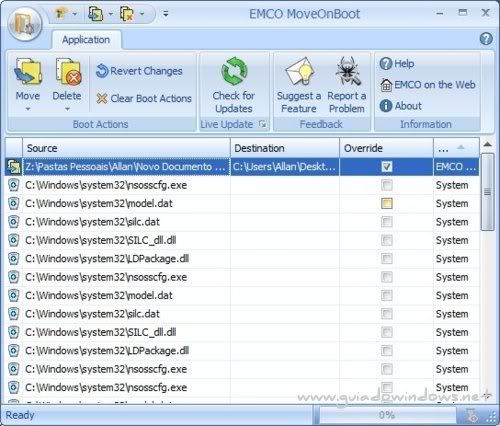Minimize the EMCO MoveOnBoot window
The image size is (500, 426).
click(440, 13)
